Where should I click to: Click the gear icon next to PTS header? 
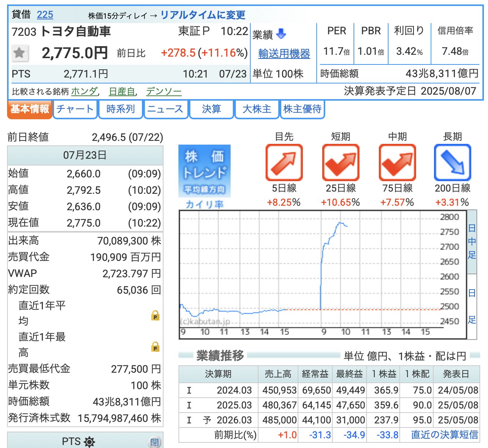coord(89,442)
